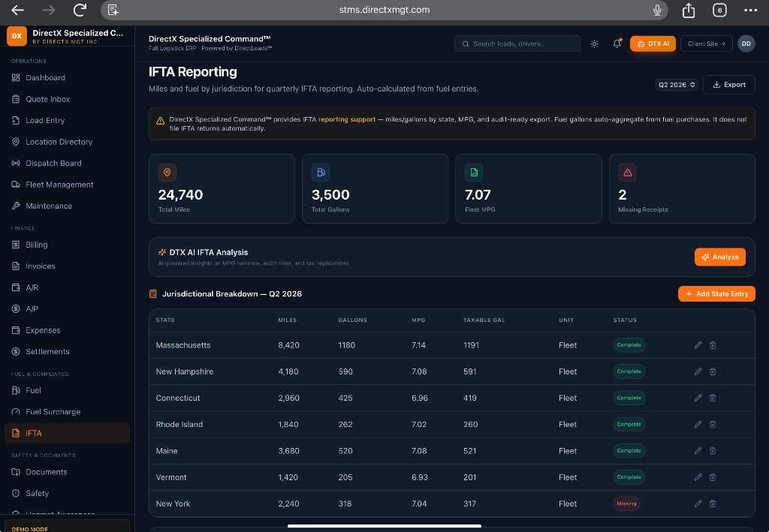Screen dimensions: 769x532
Task: Edit the New Hampshire row pencil icon
Action: pos(698,371)
